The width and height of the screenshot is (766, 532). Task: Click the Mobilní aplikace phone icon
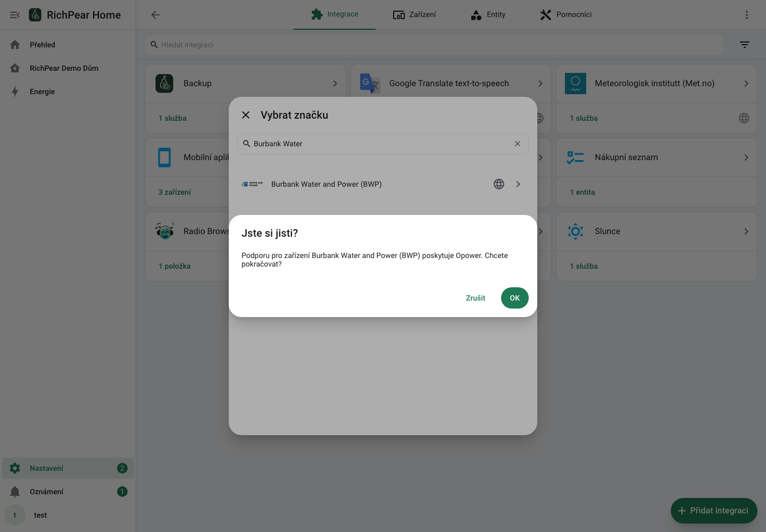(x=164, y=157)
